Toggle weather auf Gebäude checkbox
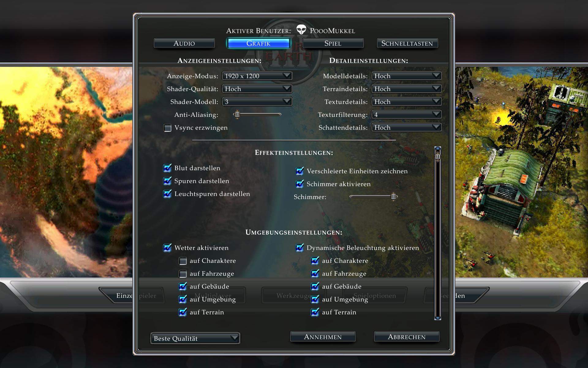The height and width of the screenshot is (368, 588). click(x=183, y=286)
